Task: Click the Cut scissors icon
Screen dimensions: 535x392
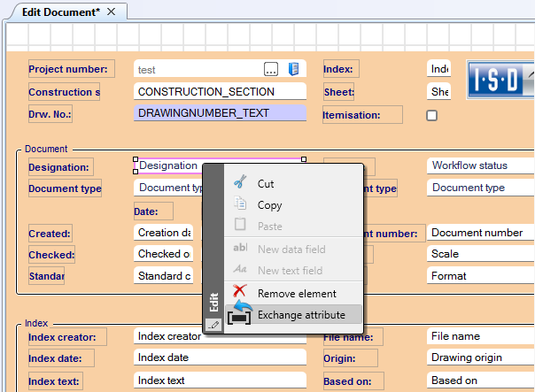Action: tap(239, 183)
